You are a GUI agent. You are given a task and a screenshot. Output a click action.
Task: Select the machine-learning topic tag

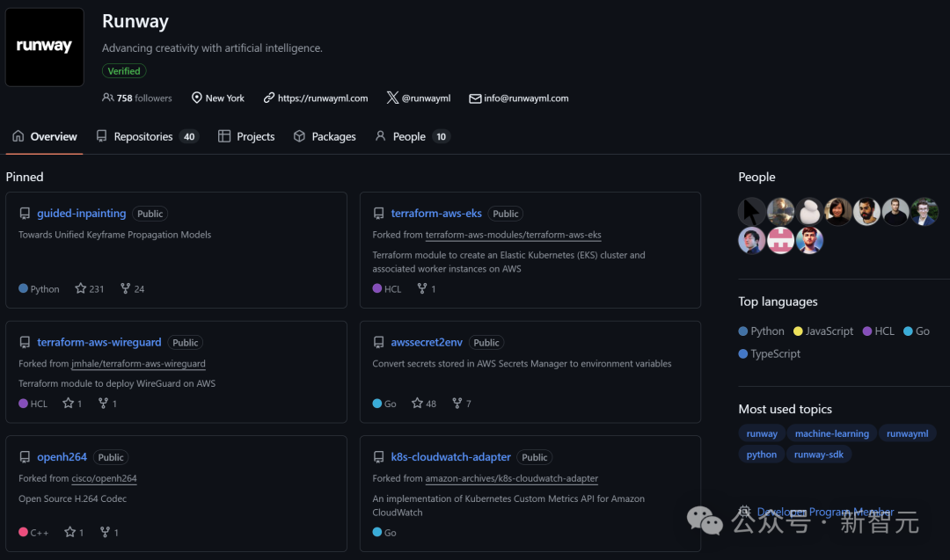click(x=832, y=433)
